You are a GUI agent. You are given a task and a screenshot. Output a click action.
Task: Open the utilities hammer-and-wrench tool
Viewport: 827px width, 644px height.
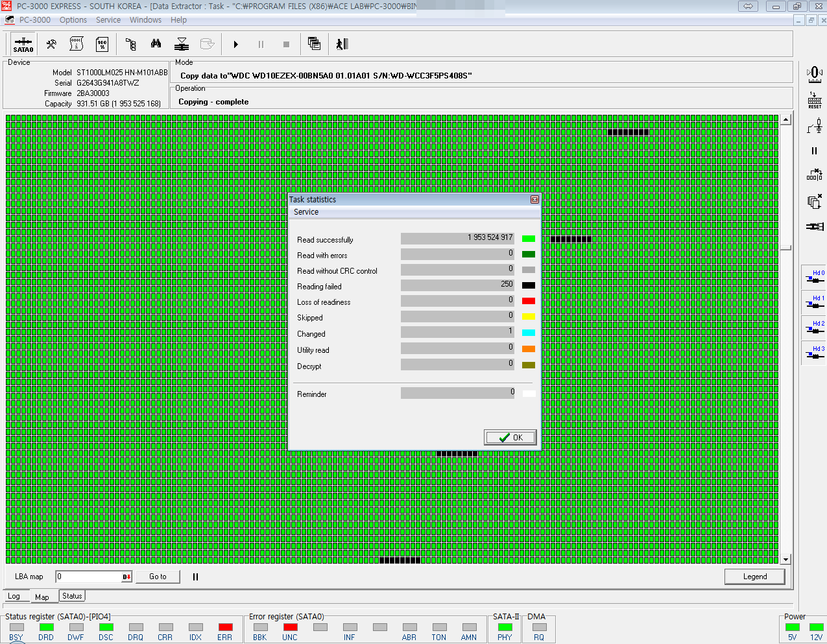[51, 44]
